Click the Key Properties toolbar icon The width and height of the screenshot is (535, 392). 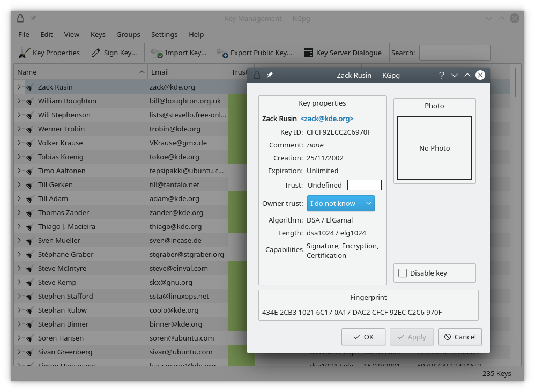tap(24, 53)
